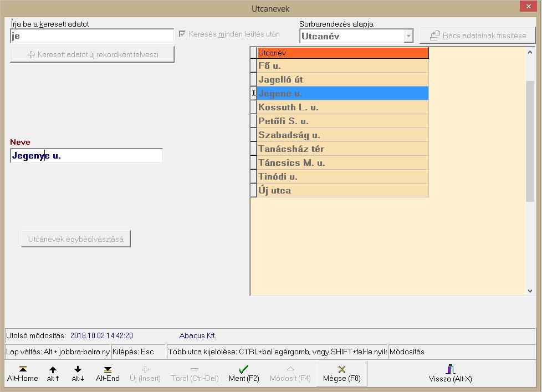The height and width of the screenshot is (392, 542).
Task: Toggle 'Keresés minden leütés után' checkbox
Action: (x=182, y=34)
